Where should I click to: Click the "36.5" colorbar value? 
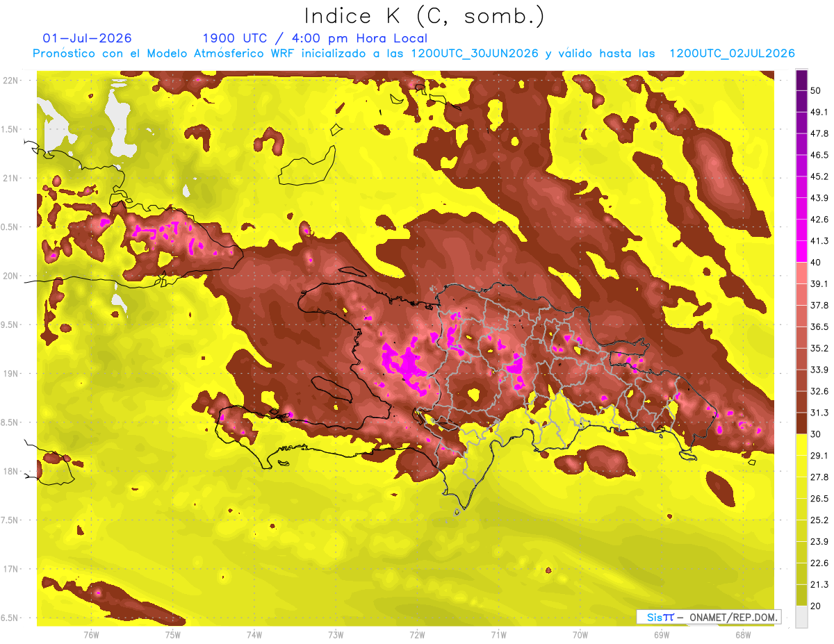[x=819, y=327]
